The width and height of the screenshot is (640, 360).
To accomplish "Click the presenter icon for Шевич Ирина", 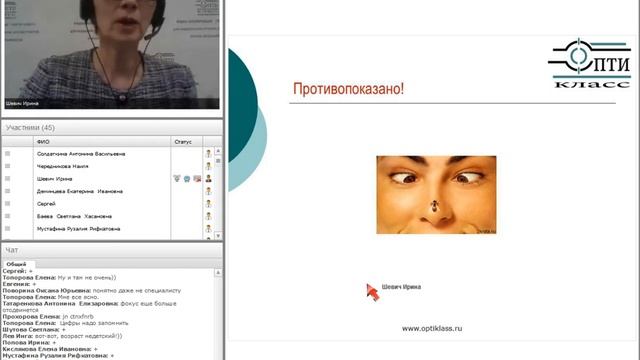I will coord(209,178).
